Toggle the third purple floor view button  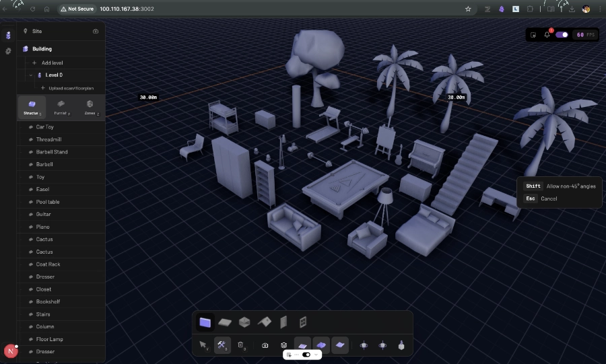[x=340, y=345]
